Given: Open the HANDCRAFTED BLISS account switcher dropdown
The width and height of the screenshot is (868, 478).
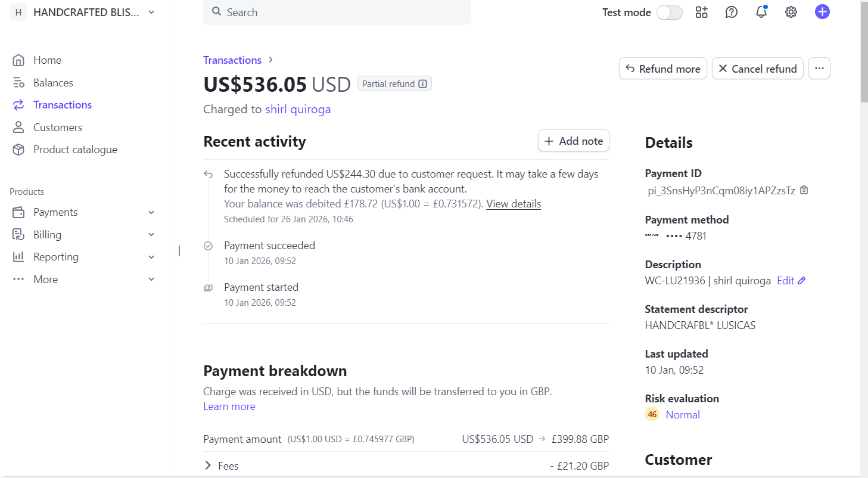Looking at the screenshot, I should [83, 12].
